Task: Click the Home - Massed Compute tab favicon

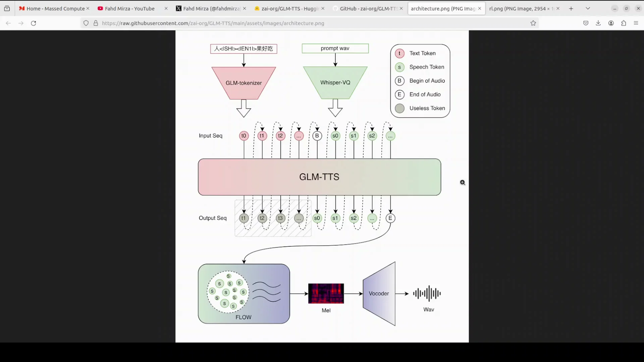Action: tap(21, 8)
